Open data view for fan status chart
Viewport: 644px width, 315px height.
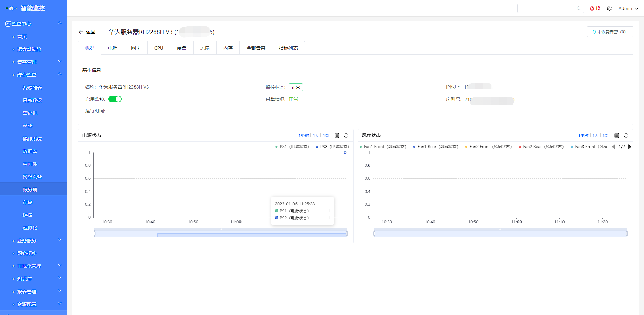616,135
